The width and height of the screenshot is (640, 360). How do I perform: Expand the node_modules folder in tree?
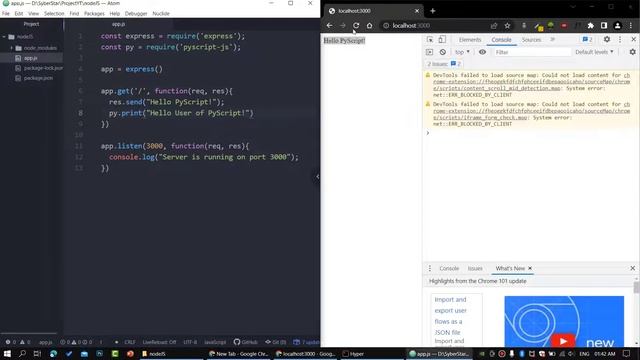(11, 48)
